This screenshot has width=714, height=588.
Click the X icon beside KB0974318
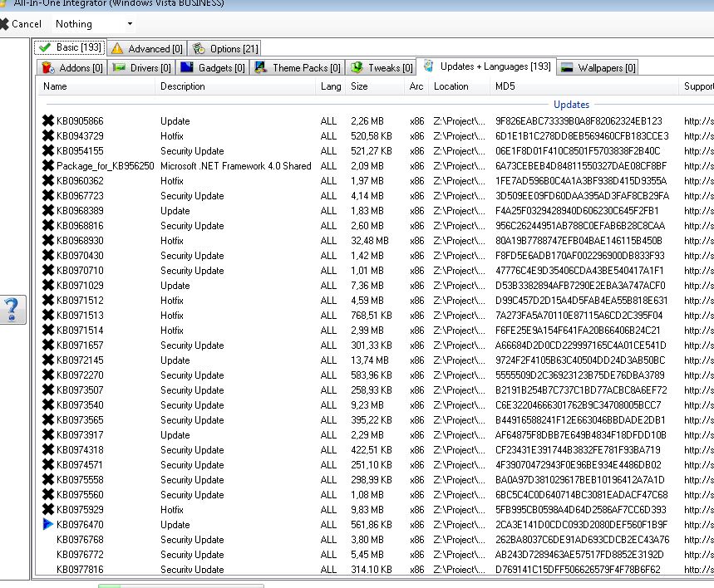(48, 449)
